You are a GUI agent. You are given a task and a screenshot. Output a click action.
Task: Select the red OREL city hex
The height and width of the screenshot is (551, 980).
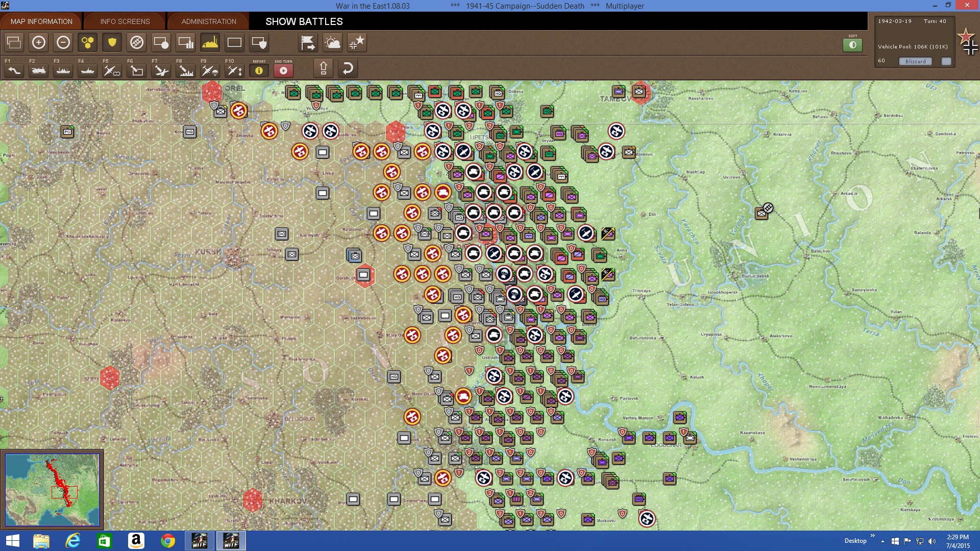click(212, 91)
